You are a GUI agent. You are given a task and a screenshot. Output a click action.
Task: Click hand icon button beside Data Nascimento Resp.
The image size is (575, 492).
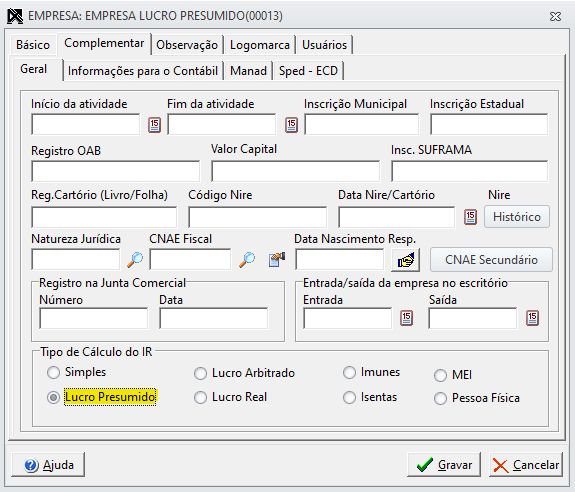[x=405, y=260]
